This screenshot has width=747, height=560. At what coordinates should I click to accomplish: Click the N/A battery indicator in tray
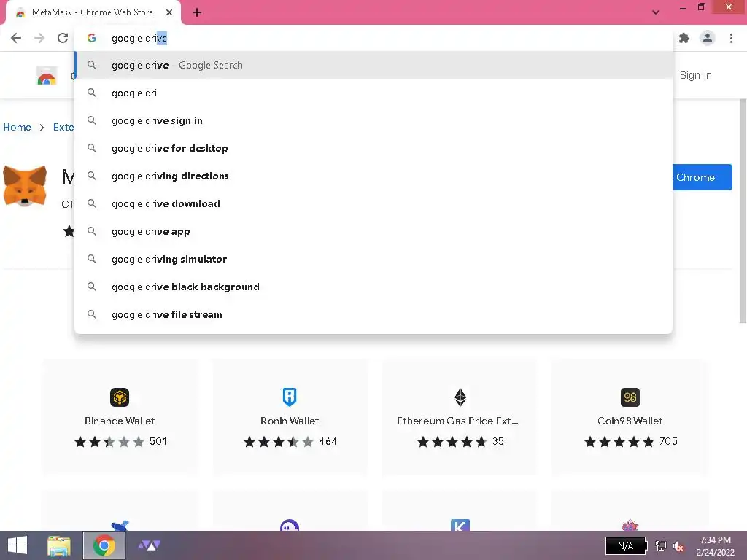pyautogui.click(x=626, y=545)
